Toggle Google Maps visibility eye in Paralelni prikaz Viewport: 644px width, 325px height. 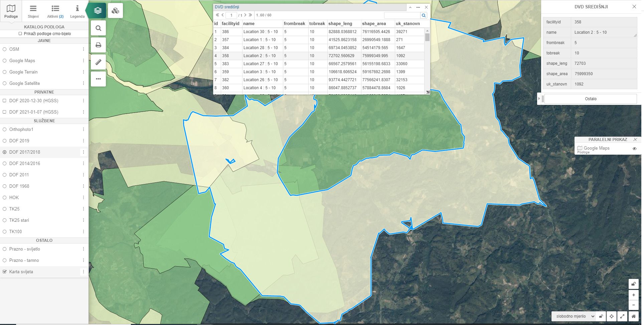(634, 149)
